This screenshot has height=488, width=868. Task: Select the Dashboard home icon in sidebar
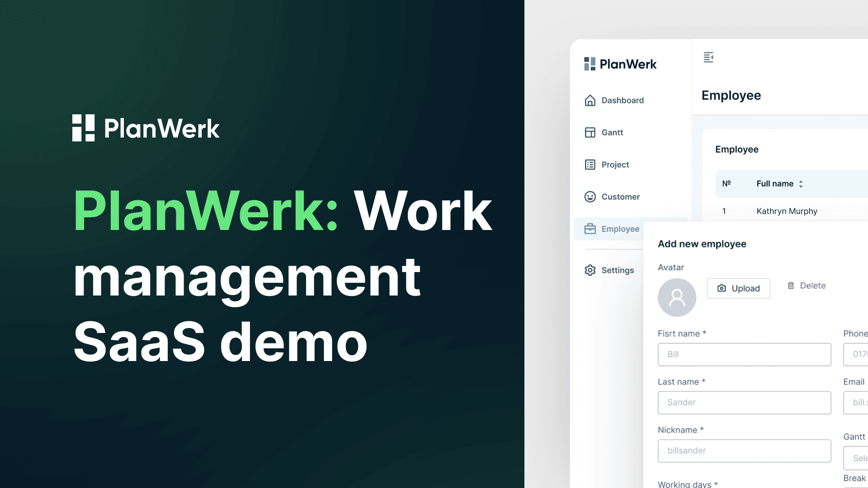590,100
